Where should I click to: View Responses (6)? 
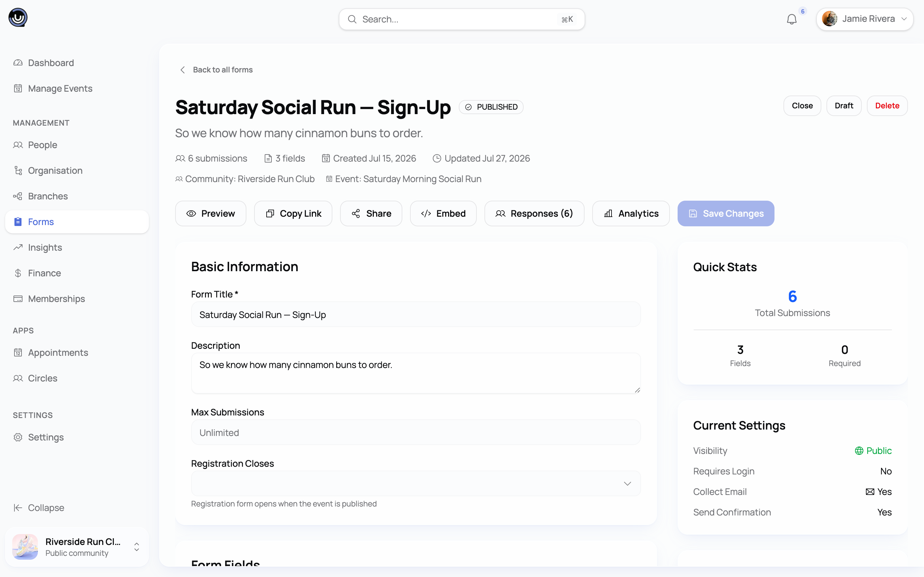coord(534,213)
